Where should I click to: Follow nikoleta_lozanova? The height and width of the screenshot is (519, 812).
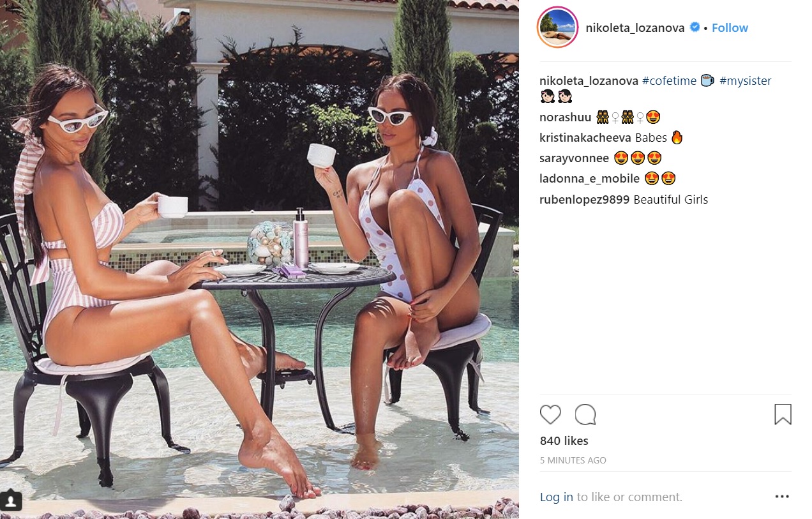(730, 27)
